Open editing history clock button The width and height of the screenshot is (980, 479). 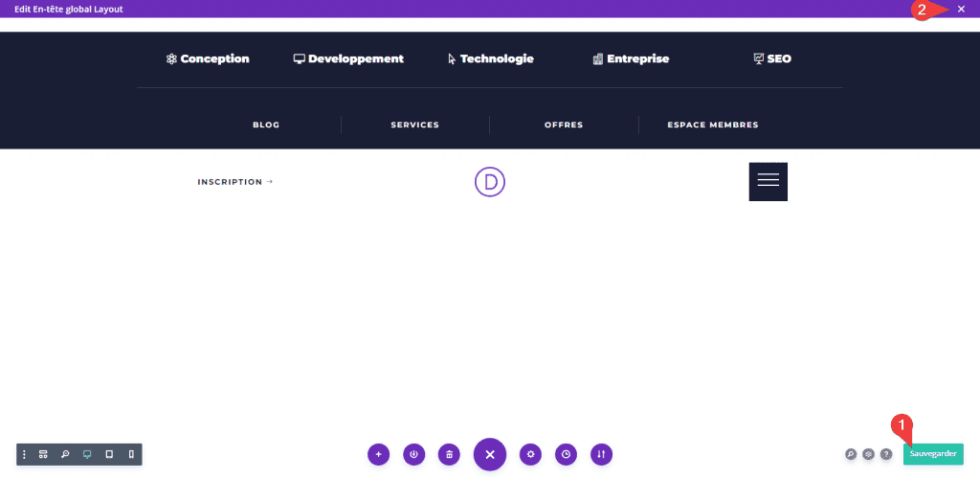point(567,455)
